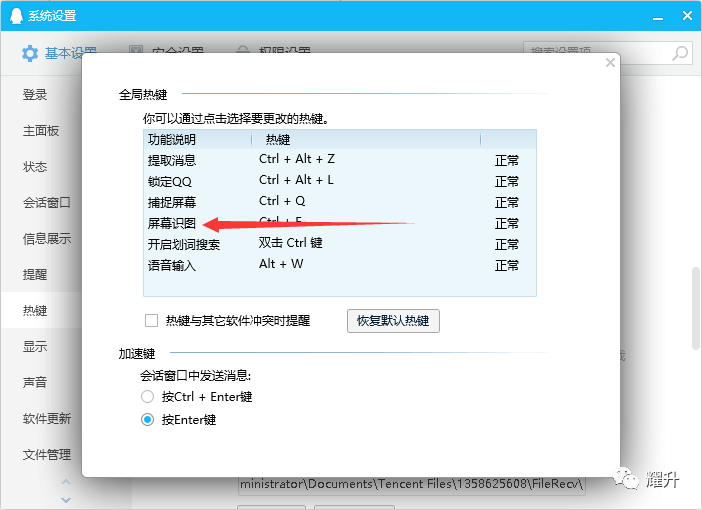Select the 开启划词搜索 hotkey row
702x510 pixels.
tap(340, 244)
